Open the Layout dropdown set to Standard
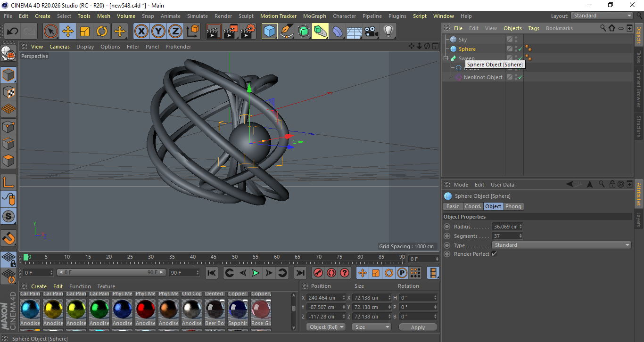The width and height of the screenshot is (644, 342). click(x=602, y=16)
